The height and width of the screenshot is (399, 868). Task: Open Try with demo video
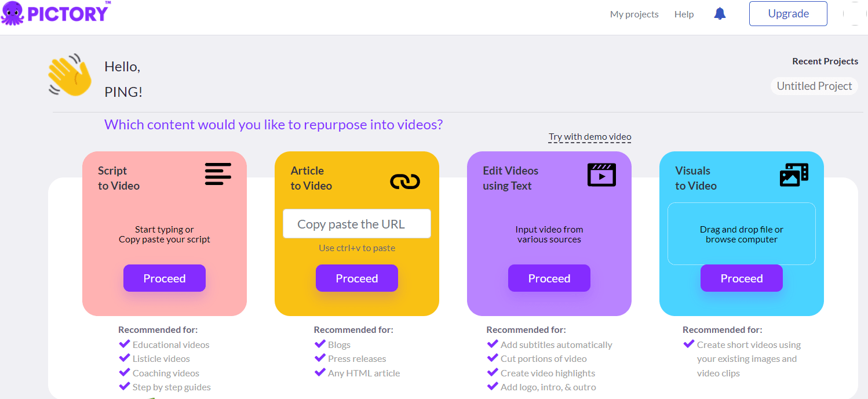(x=589, y=136)
